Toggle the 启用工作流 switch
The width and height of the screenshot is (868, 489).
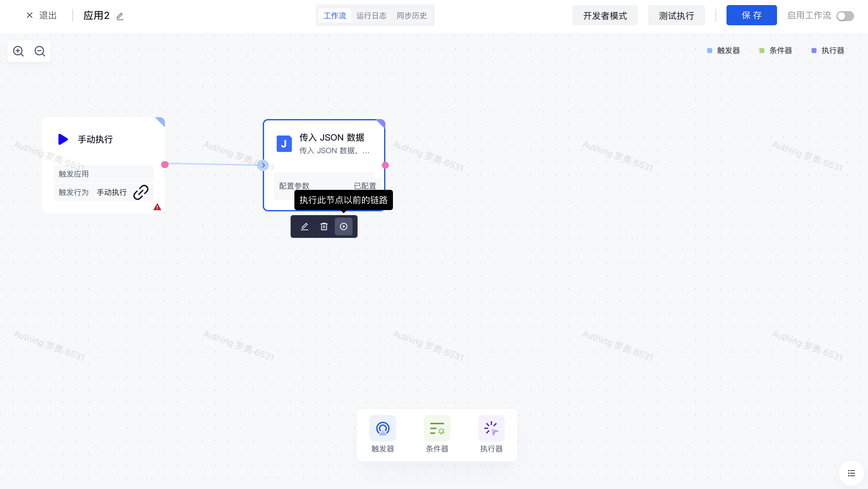coord(845,16)
